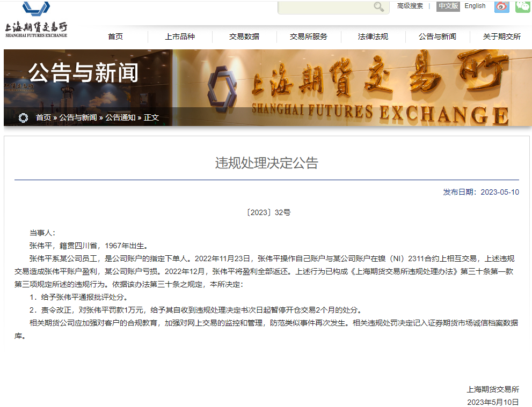Switch to English language version
The image size is (532, 407).
point(475,6)
